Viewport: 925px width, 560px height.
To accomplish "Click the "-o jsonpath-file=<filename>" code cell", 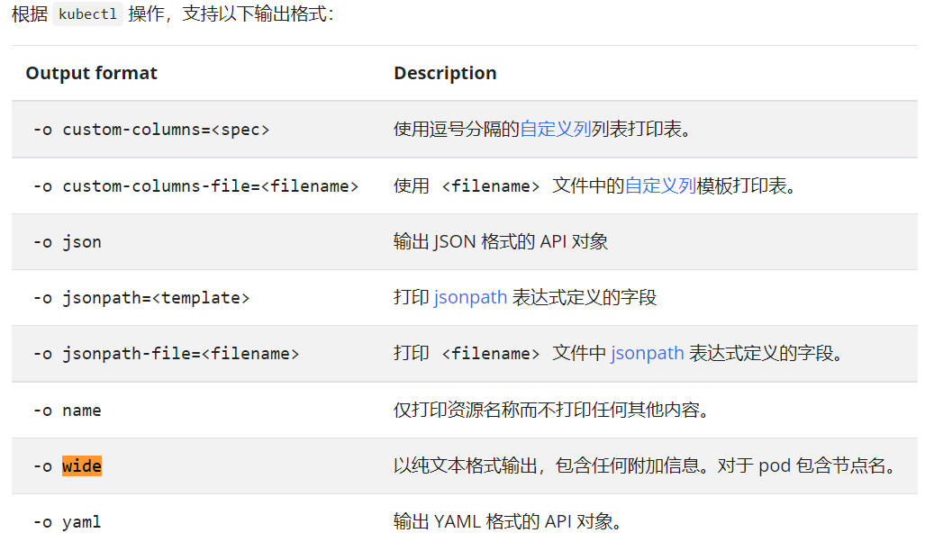I will pyautogui.click(x=166, y=354).
